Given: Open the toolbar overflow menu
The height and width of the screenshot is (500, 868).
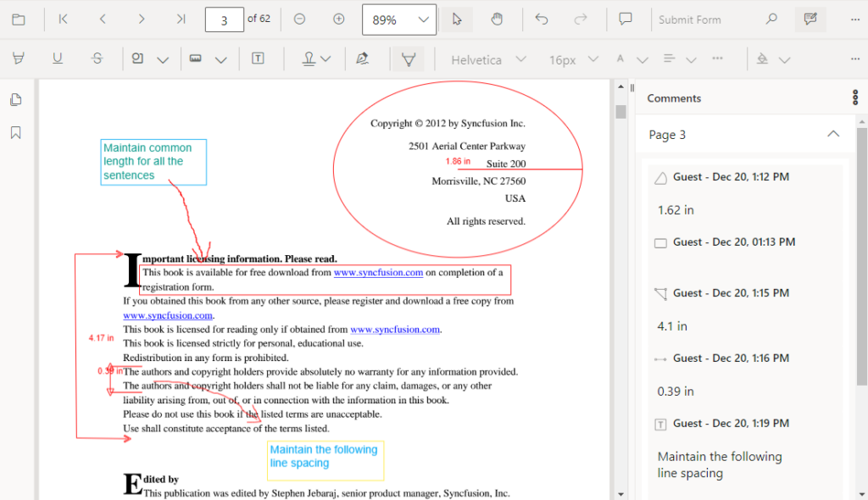Looking at the screenshot, I should [854, 19].
